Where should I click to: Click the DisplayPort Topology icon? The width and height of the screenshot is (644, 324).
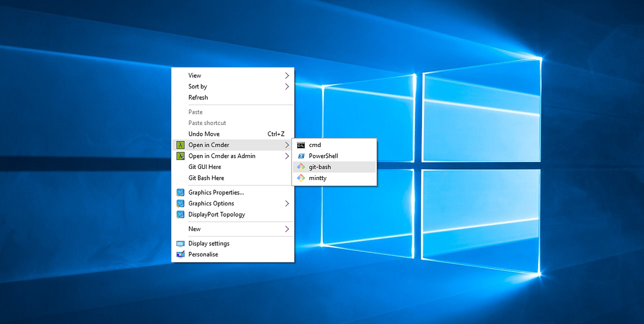click(x=181, y=214)
